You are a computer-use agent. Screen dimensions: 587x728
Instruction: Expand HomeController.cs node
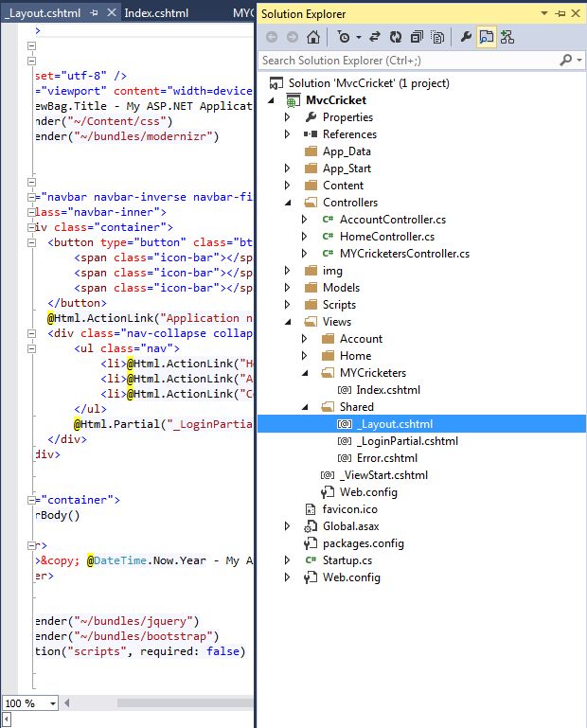pyautogui.click(x=305, y=237)
